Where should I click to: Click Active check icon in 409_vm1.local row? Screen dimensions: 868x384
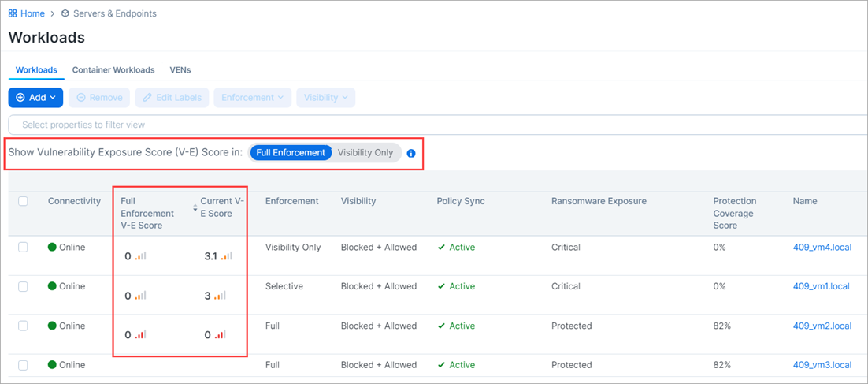[441, 287]
